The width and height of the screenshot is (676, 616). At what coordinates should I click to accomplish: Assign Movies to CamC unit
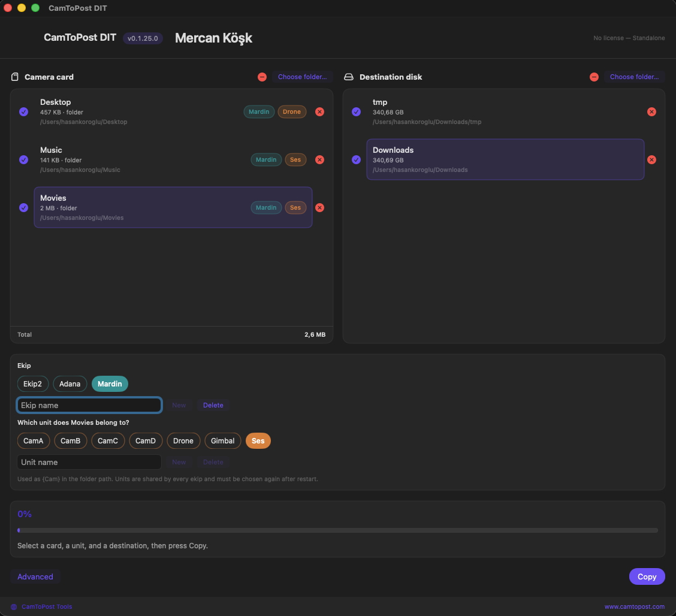point(108,440)
